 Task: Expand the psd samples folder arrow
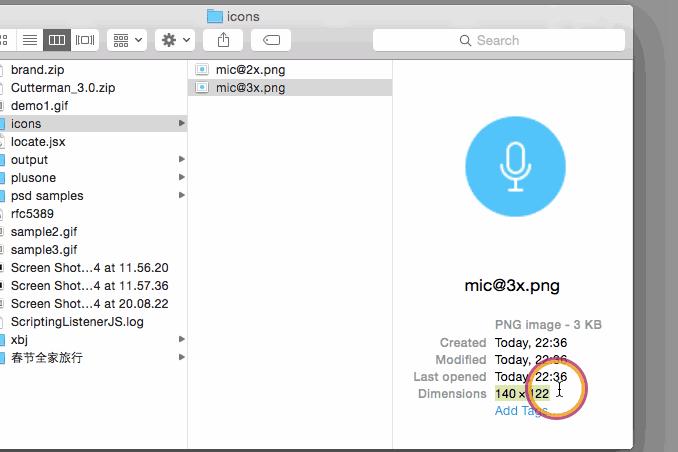tap(182, 196)
